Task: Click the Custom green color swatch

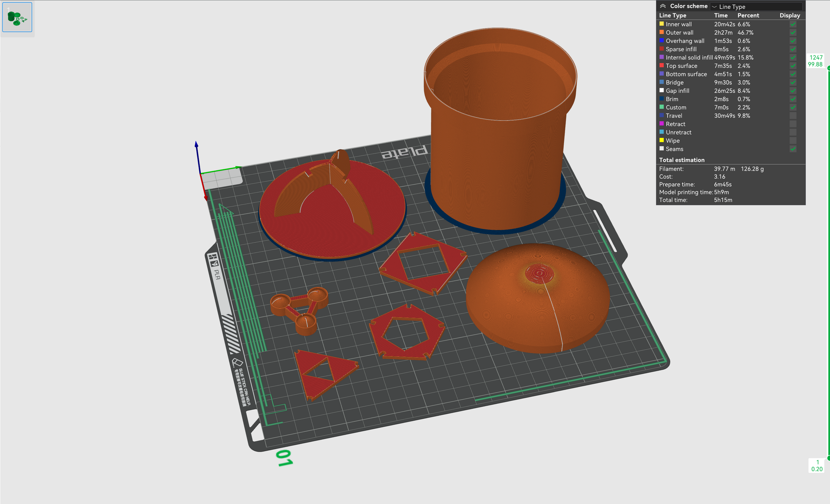Action: coord(661,107)
